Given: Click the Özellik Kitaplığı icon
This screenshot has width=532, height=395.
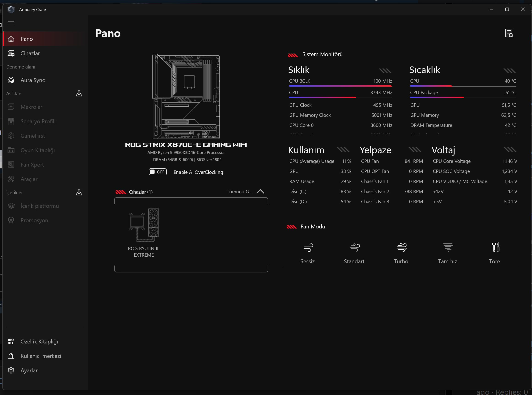Looking at the screenshot, I should pyautogui.click(x=11, y=341).
